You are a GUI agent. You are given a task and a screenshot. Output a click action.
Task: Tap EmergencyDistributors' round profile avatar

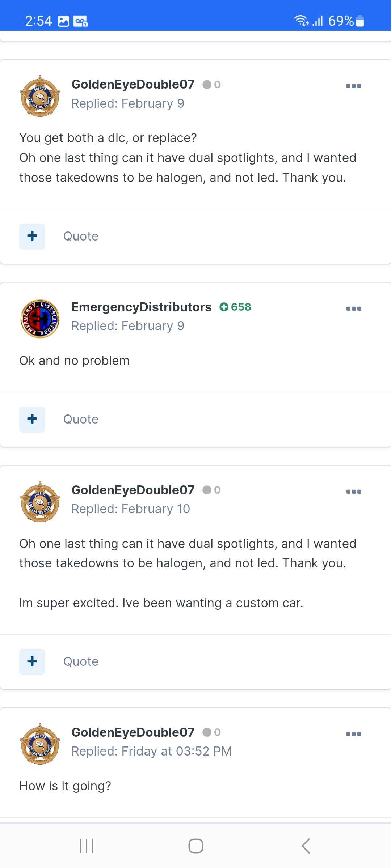click(40, 319)
